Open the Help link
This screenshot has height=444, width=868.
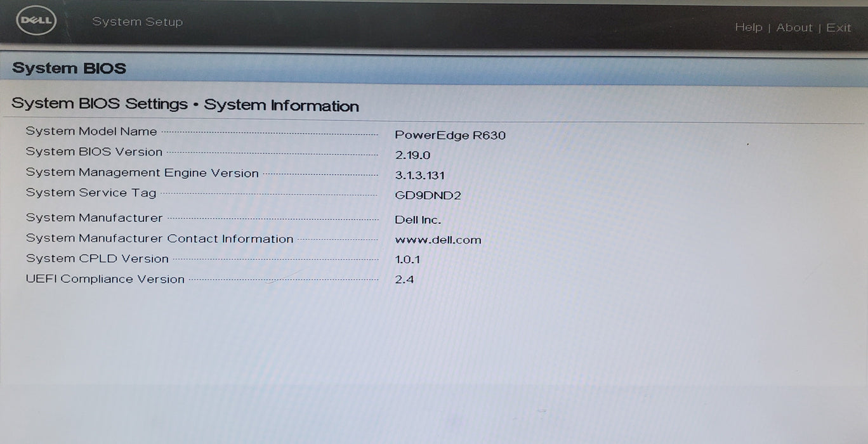(749, 27)
